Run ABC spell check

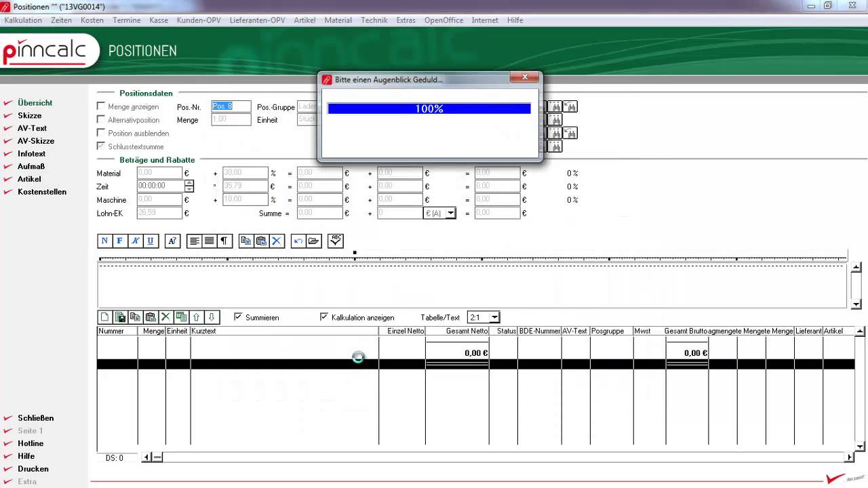coord(336,241)
